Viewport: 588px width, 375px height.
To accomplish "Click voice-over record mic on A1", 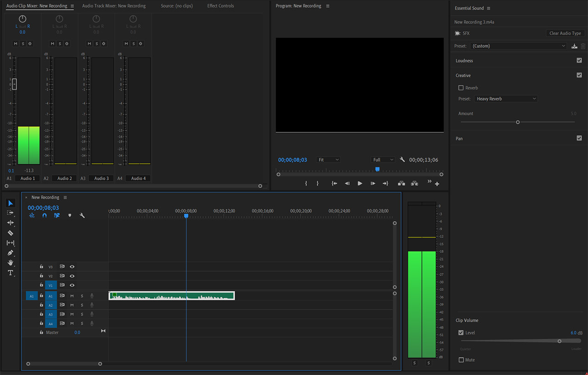I will (92, 296).
